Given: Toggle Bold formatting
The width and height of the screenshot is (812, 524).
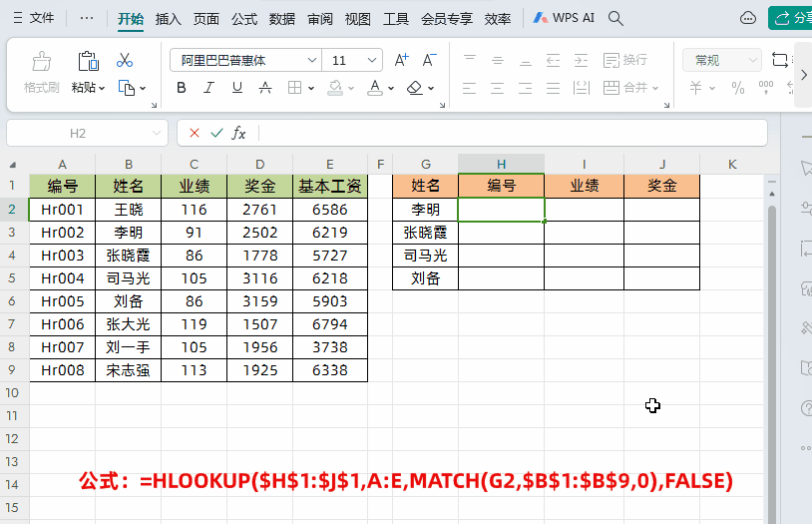Looking at the screenshot, I should tap(182, 88).
